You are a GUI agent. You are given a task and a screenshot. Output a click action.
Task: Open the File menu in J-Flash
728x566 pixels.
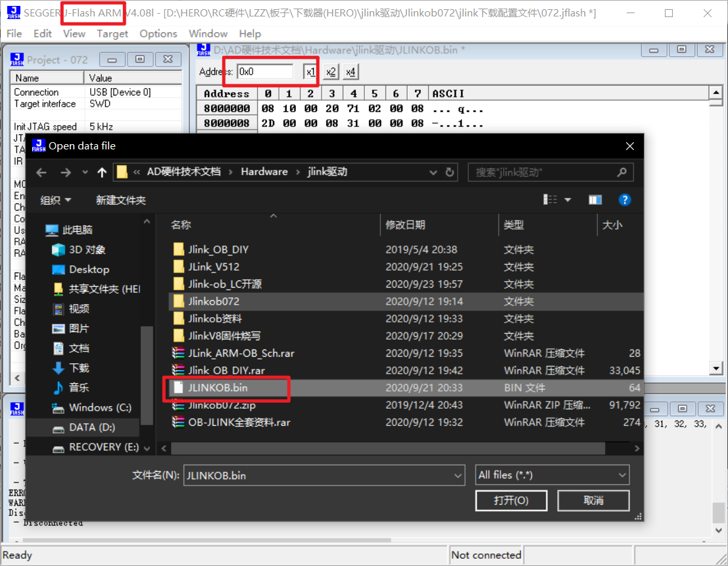point(14,34)
